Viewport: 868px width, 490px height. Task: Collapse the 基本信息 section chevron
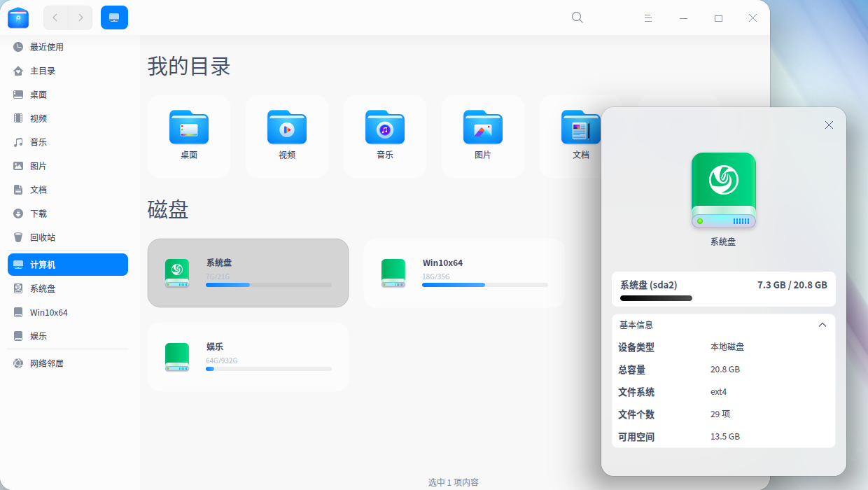click(822, 325)
